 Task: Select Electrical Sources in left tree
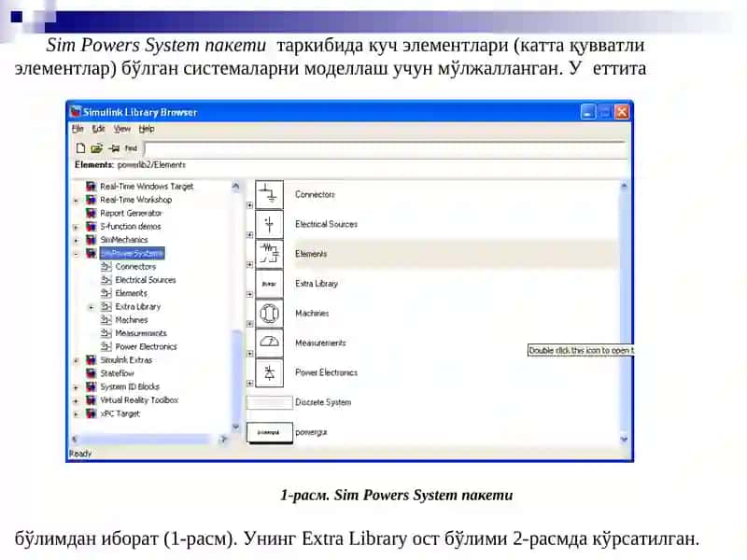[x=146, y=280]
